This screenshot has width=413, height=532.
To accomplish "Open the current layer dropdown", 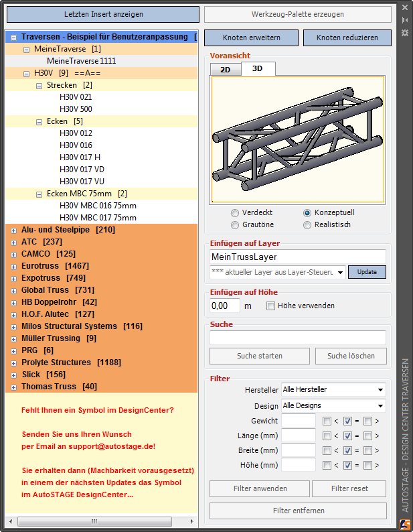I will [278, 272].
